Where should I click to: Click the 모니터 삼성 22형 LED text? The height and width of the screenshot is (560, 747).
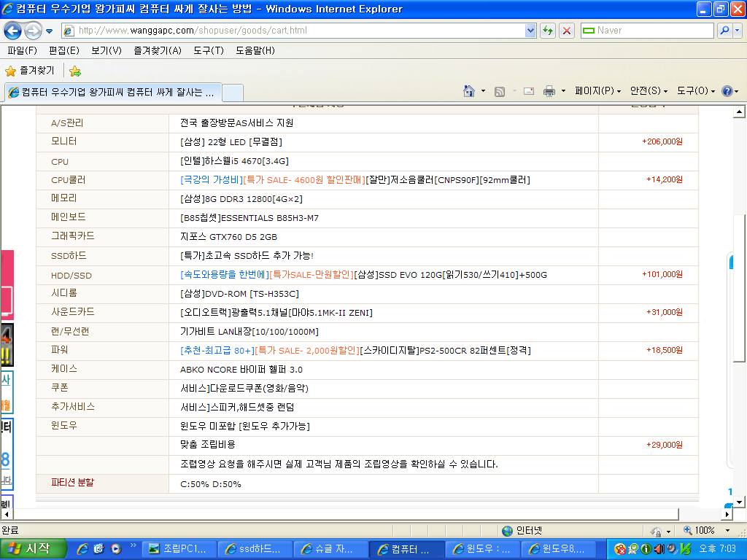pos(231,142)
